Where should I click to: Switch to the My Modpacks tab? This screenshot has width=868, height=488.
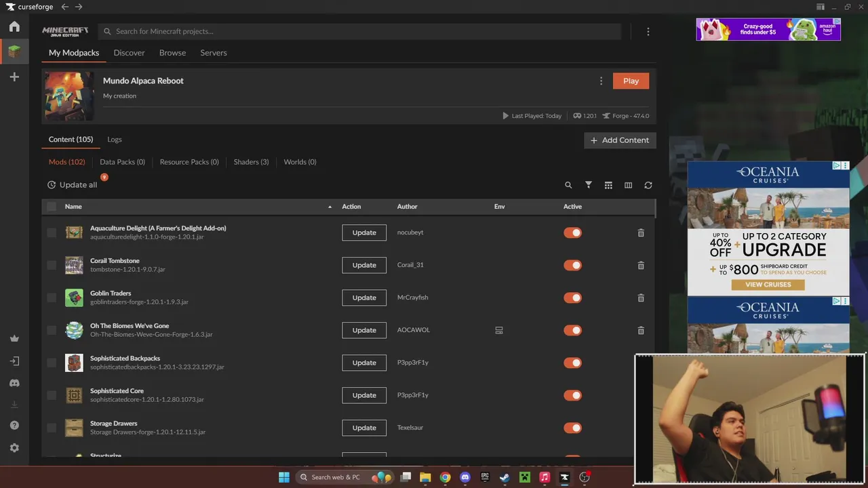[74, 53]
